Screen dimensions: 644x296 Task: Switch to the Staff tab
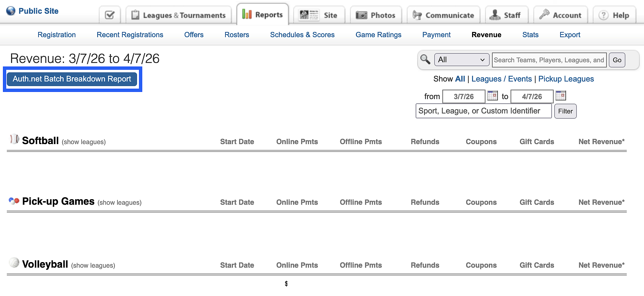tap(507, 15)
